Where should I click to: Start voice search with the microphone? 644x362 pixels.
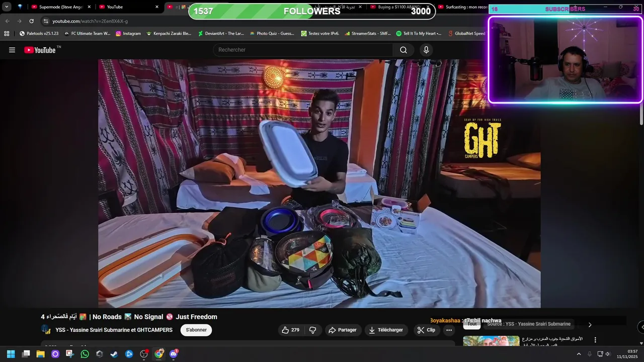pos(426,50)
